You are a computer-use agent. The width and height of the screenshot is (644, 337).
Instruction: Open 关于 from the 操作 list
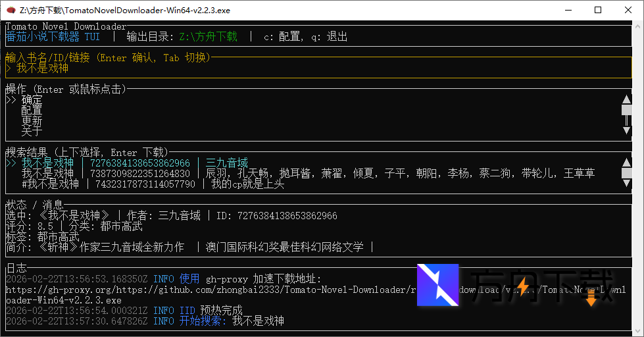pyautogui.click(x=32, y=132)
